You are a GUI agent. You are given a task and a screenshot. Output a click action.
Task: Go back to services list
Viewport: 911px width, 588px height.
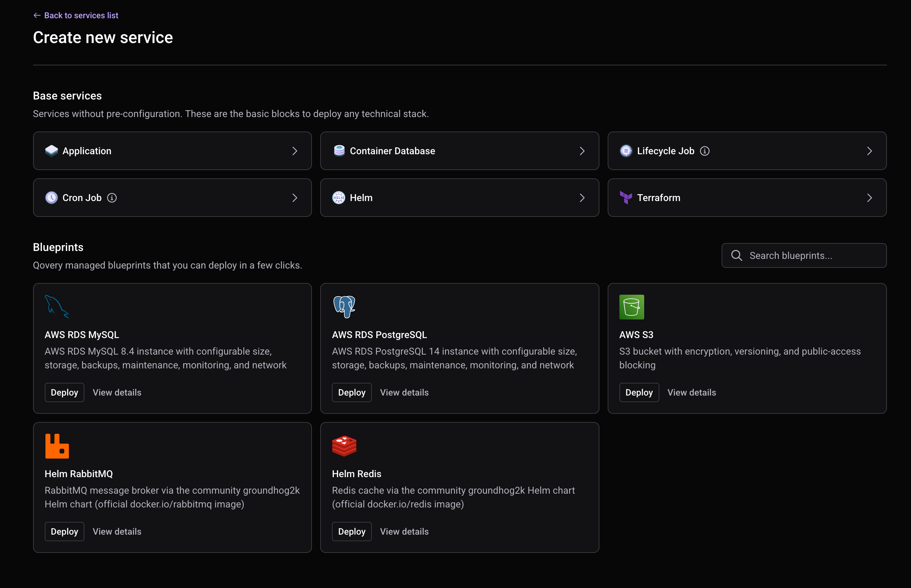[76, 15]
